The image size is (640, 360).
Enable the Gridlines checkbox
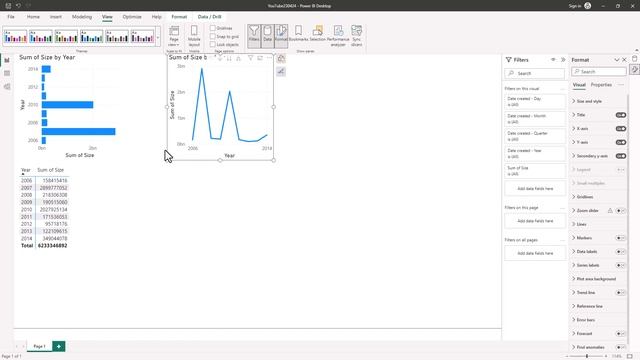point(213,28)
